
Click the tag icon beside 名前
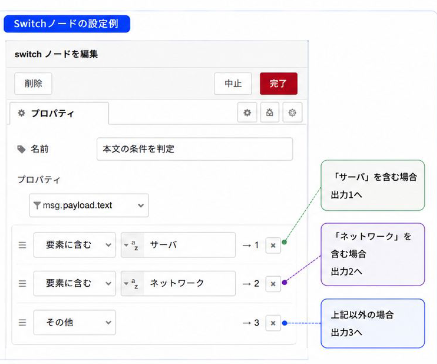coord(21,149)
